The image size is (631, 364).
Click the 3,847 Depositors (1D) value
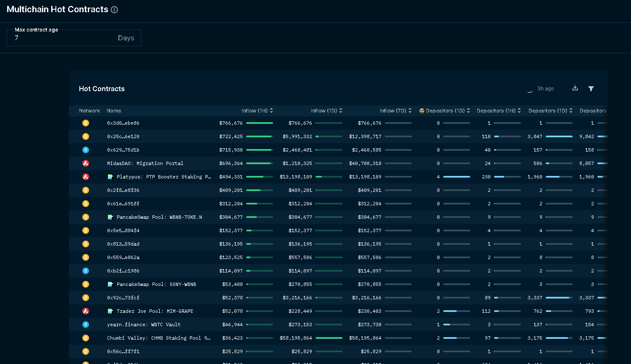tap(535, 136)
